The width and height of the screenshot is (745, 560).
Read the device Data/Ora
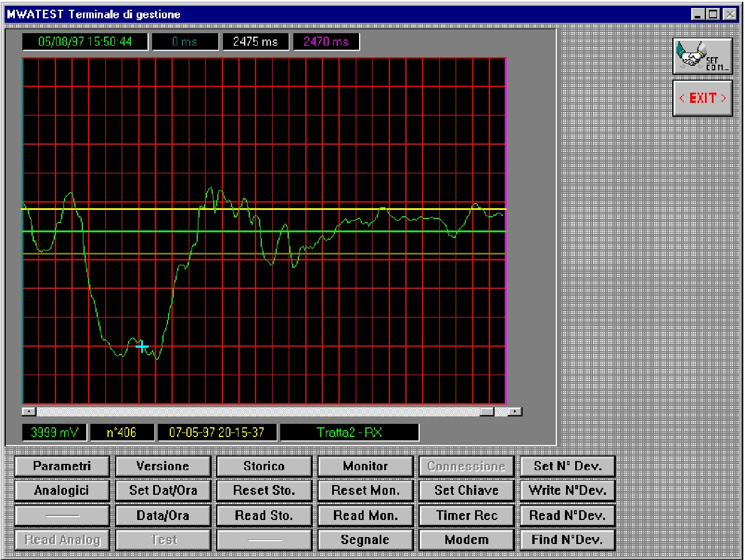pyautogui.click(x=163, y=515)
